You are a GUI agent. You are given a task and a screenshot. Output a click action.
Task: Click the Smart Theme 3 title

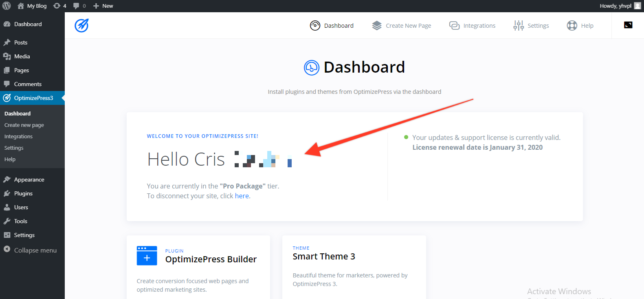click(324, 256)
